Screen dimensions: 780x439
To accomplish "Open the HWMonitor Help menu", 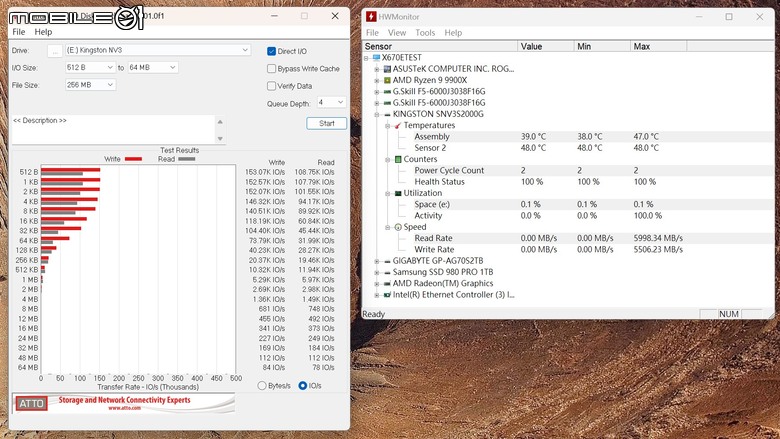I will pos(453,33).
